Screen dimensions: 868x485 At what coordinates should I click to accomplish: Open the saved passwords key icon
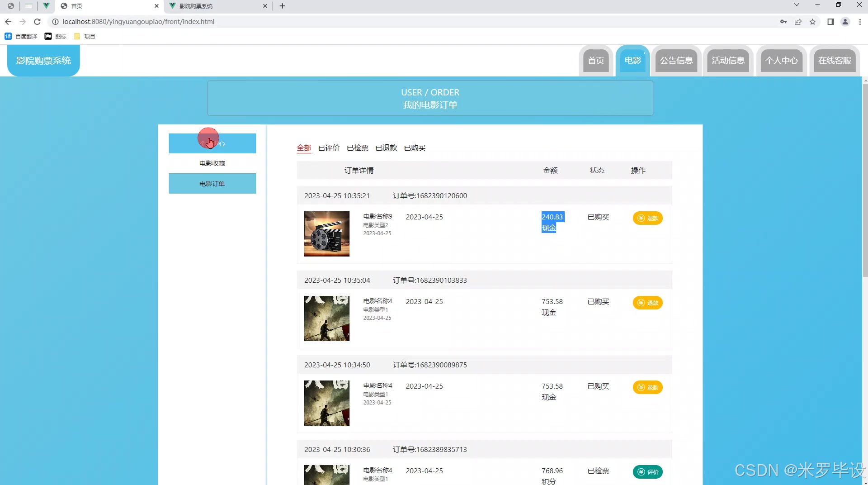point(783,22)
